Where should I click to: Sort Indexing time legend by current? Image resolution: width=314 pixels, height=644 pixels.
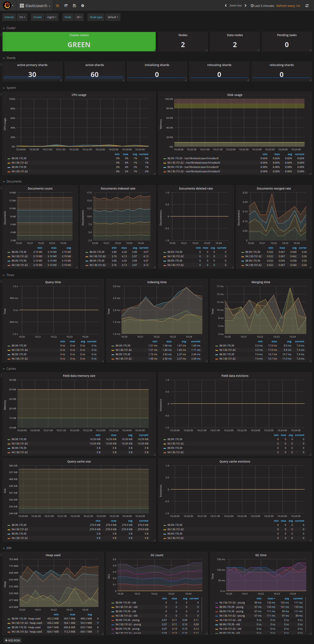coord(195,342)
